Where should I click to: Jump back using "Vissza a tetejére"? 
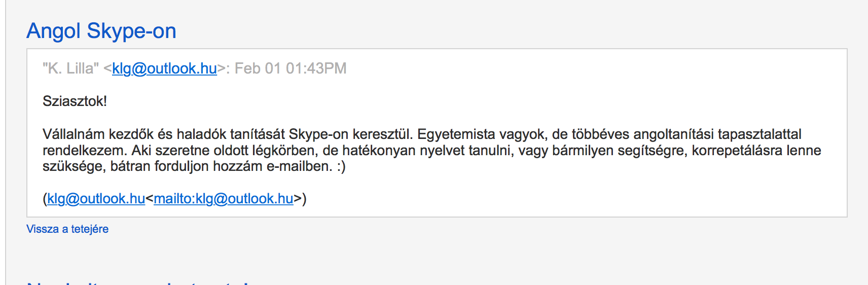tap(67, 229)
